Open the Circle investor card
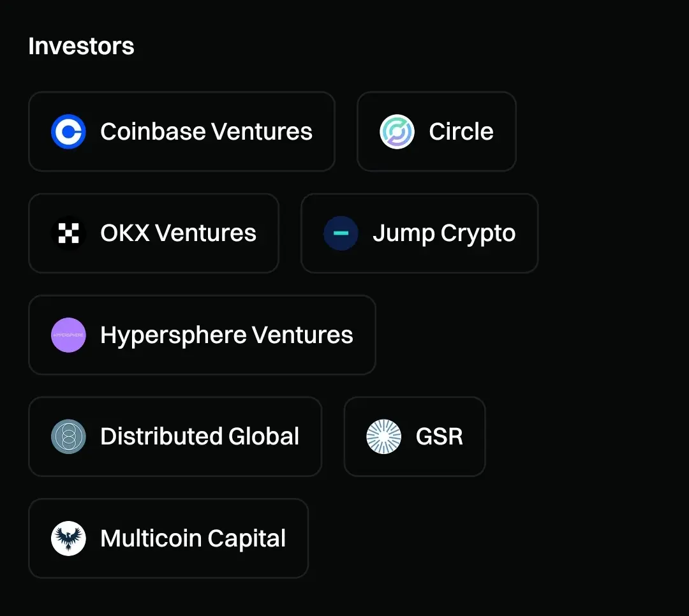Viewport: 689px width, 616px height. (436, 131)
